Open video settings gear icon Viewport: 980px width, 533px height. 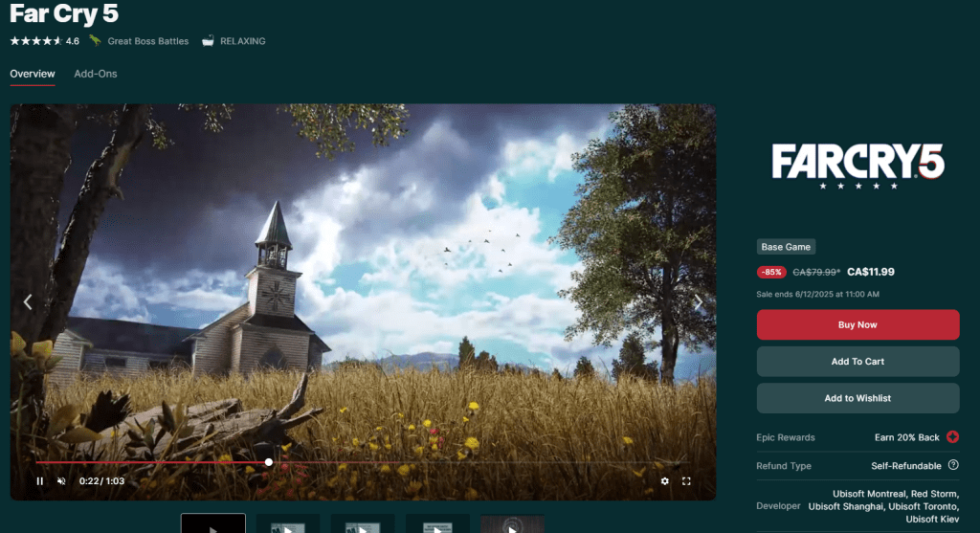tap(664, 481)
